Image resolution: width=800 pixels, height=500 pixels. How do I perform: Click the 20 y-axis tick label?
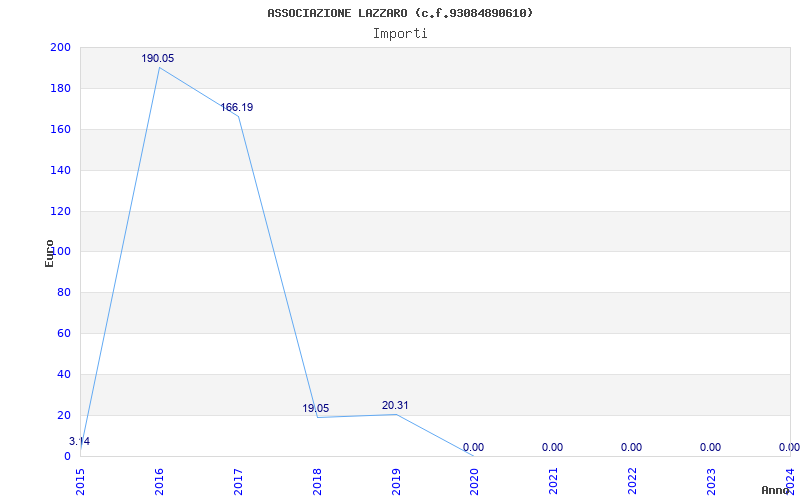(63, 415)
